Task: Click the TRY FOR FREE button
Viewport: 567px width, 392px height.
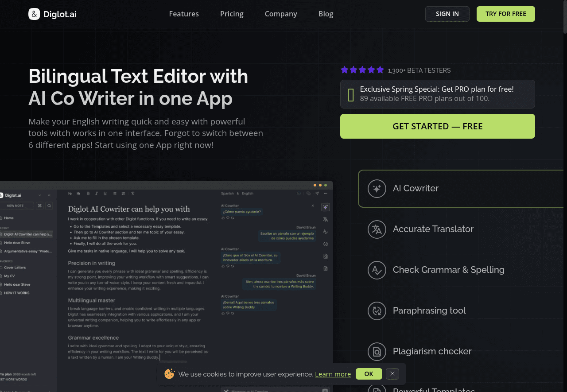Action: [x=505, y=14]
